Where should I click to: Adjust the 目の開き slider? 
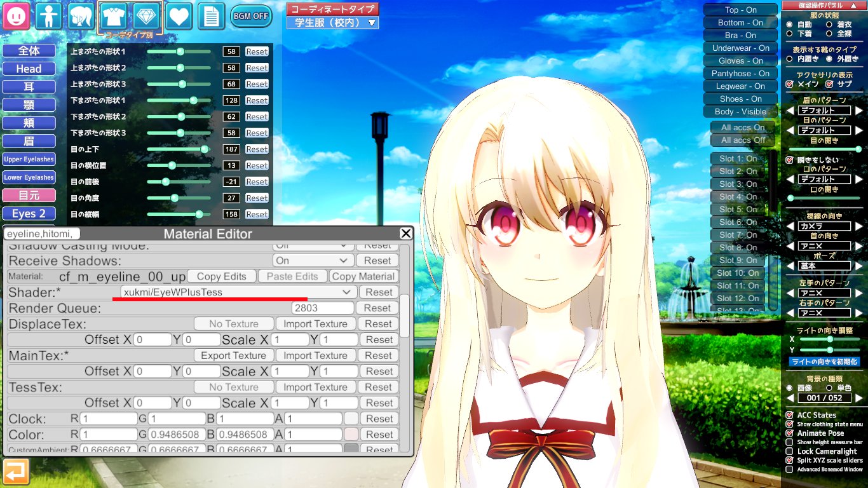[824, 149]
